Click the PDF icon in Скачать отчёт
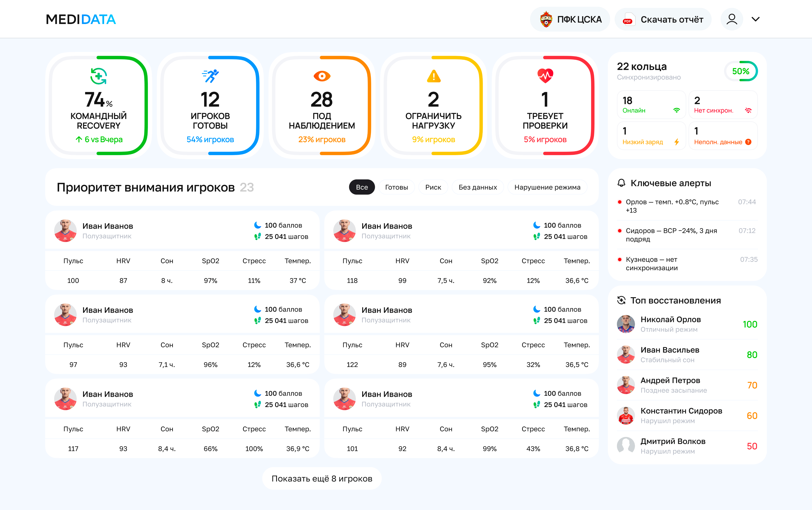Screen dimensions: 812x510 pos(628,20)
